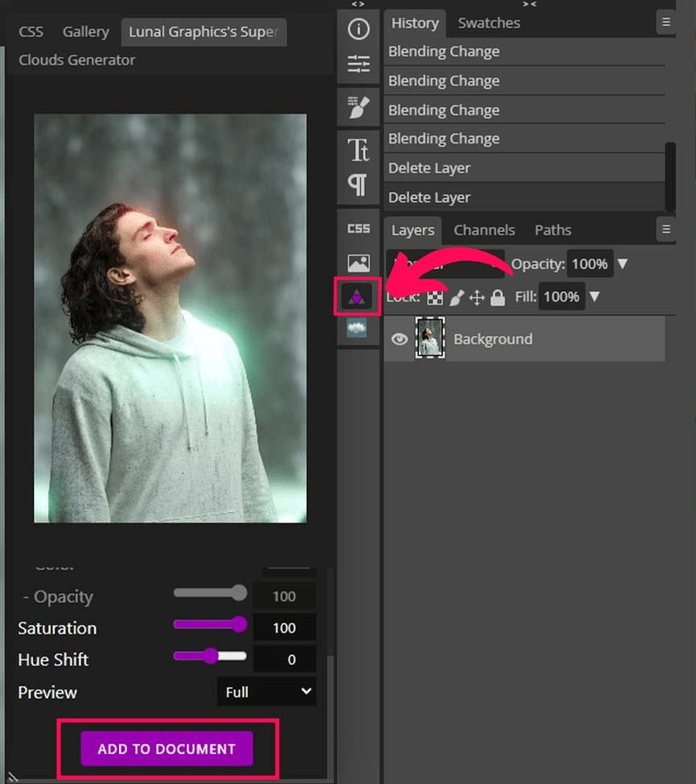Select the paragraph (¶) icon
Screen dimensions: 696x784
(358, 184)
